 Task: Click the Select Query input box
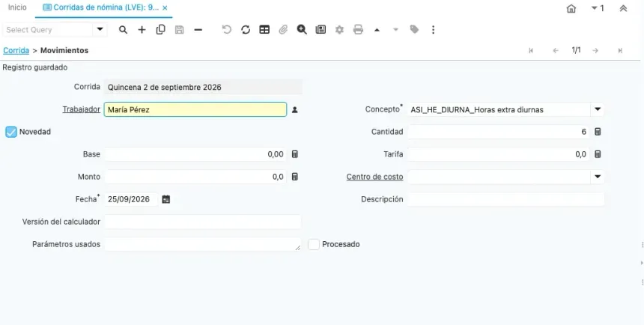point(48,30)
